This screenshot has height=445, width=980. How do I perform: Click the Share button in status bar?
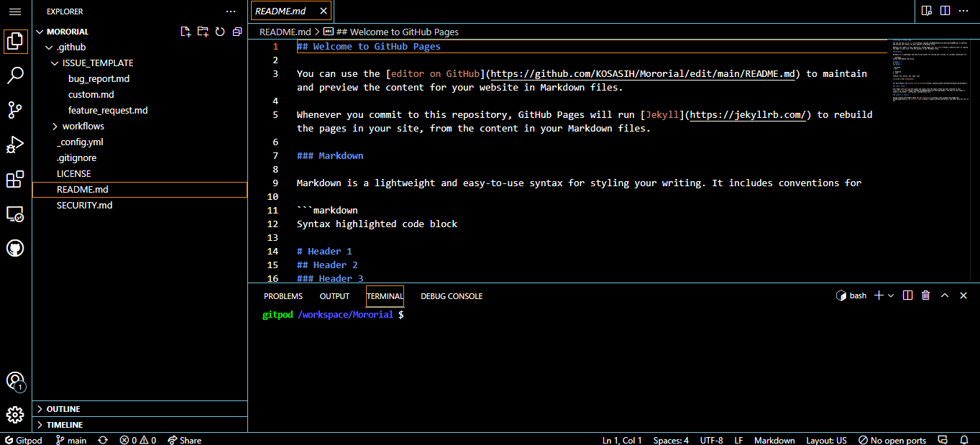185,440
